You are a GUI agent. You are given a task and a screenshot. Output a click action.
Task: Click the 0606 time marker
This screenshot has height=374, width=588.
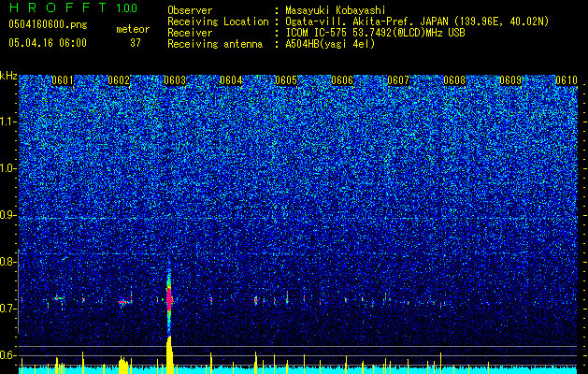342,80
